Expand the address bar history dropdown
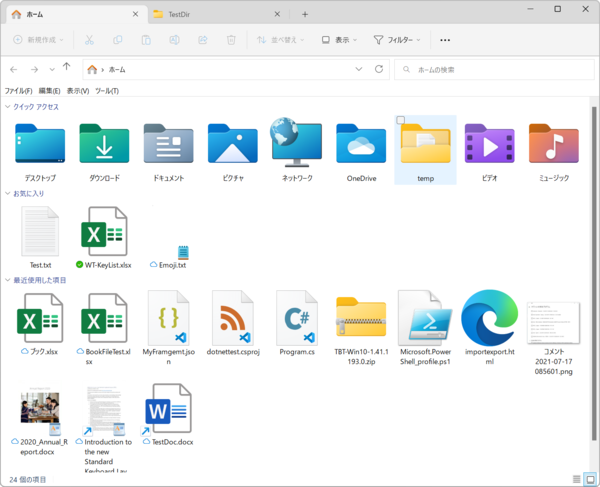The width and height of the screenshot is (600, 487). pos(359,70)
